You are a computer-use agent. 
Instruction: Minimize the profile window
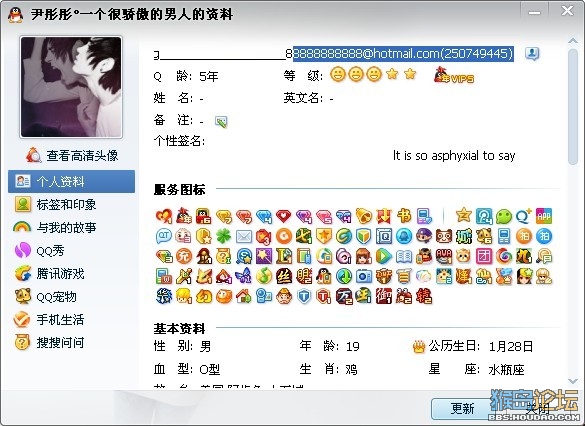click(534, 12)
